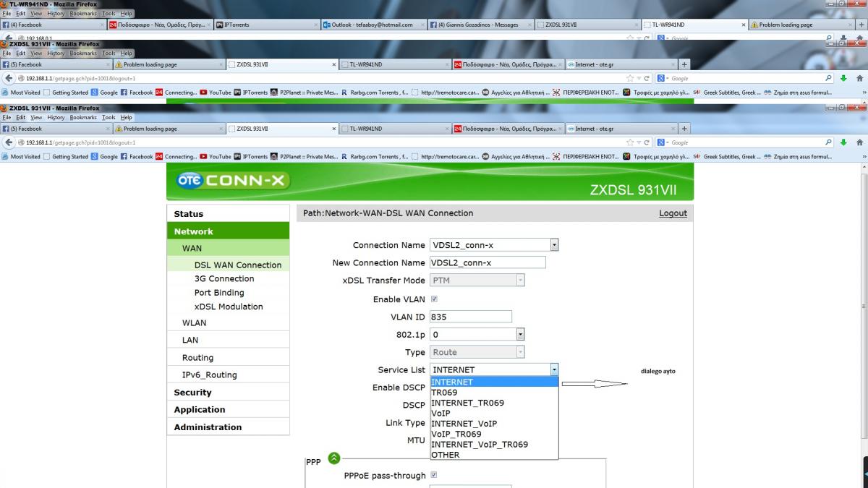This screenshot has height=488, width=868.
Task: Click the xDSL Transfer Mode dropdown
Action: (477, 281)
